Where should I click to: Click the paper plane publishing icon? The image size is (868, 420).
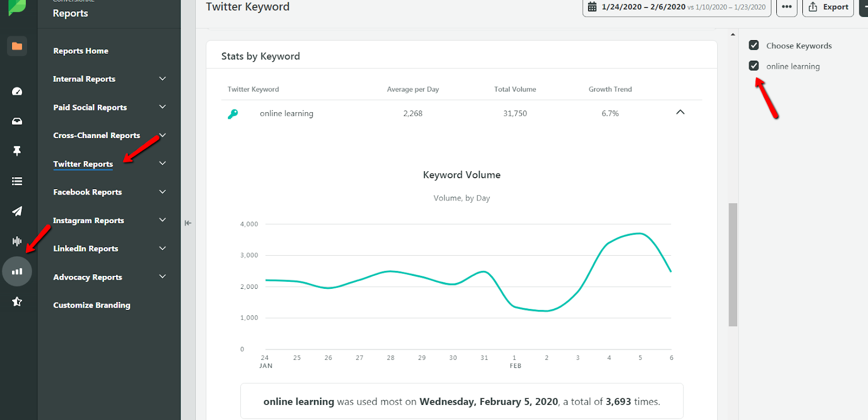17,211
